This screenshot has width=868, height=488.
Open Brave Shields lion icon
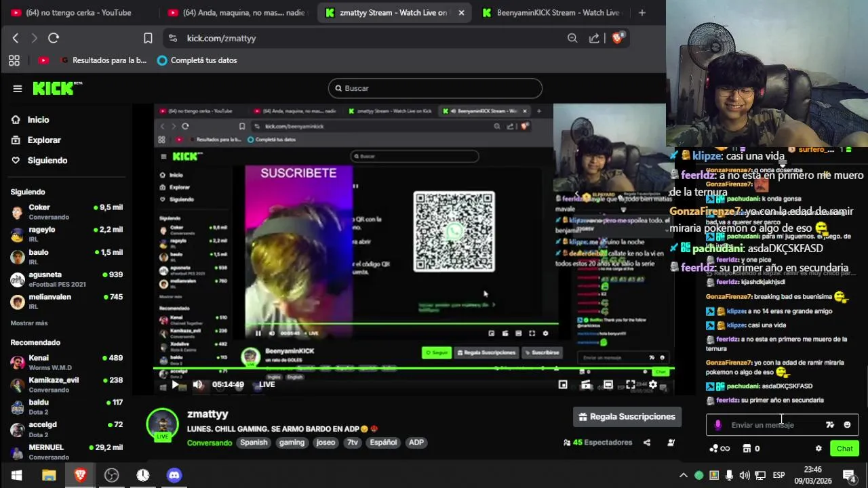(x=618, y=38)
